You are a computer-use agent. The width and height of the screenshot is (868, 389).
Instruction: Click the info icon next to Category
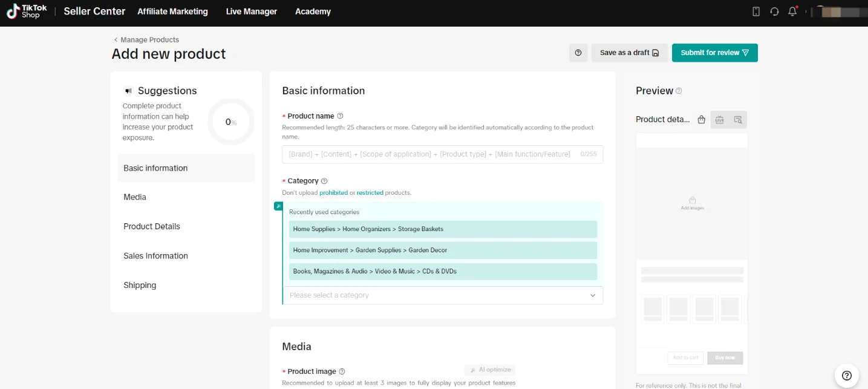(324, 181)
